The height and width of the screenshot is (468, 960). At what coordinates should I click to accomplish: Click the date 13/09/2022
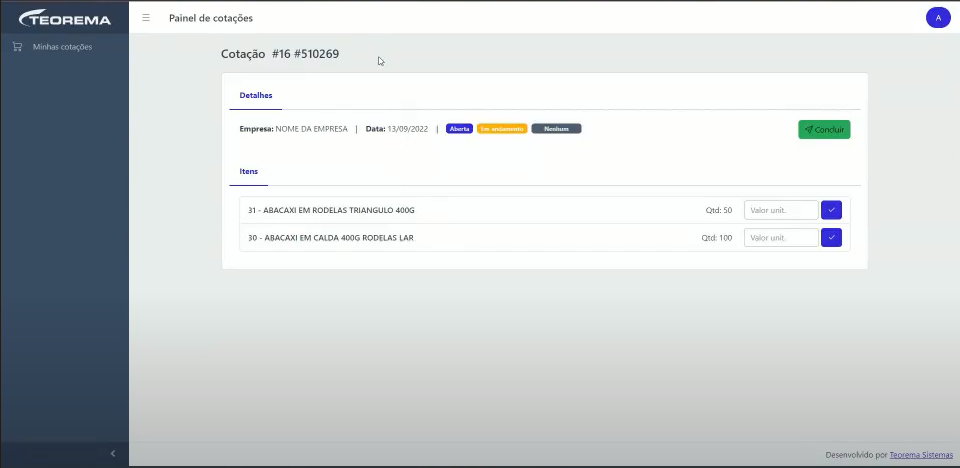[408, 129]
